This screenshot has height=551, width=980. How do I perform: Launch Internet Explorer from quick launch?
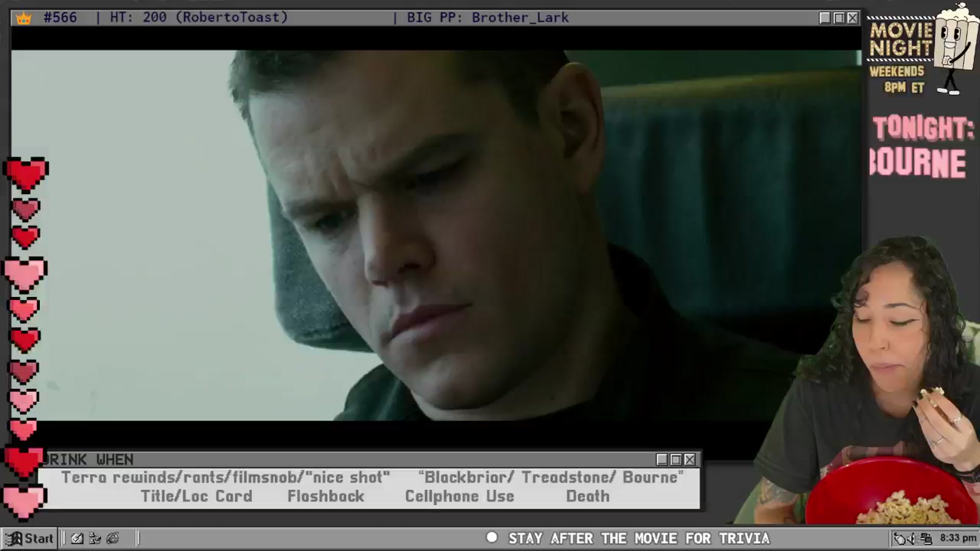[x=113, y=538]
